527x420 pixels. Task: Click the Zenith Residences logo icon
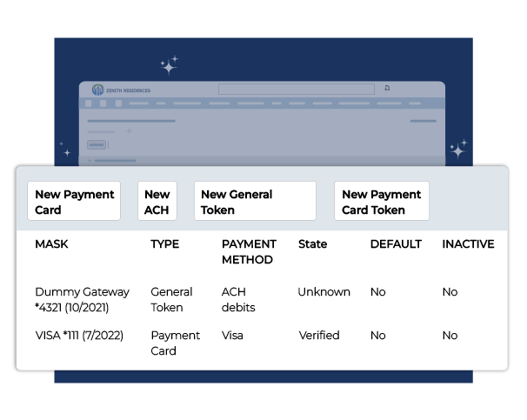98,90
